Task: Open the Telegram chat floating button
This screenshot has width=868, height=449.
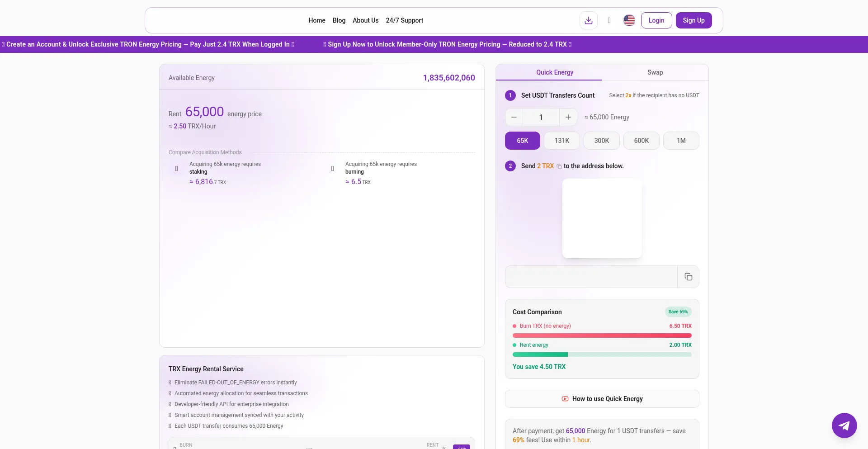Action: 844,425
